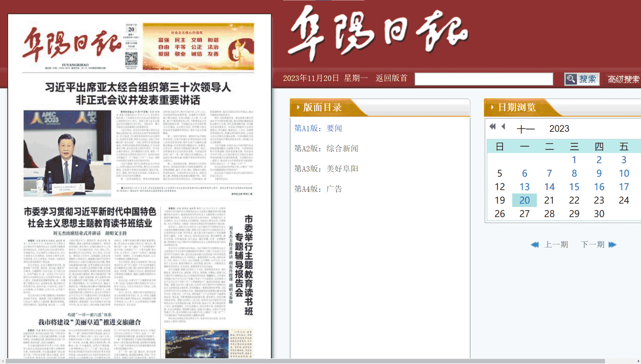The width and height of the screenshot is (641, 364).
Task: Select calendar date 7
Action: pos(549,173)
